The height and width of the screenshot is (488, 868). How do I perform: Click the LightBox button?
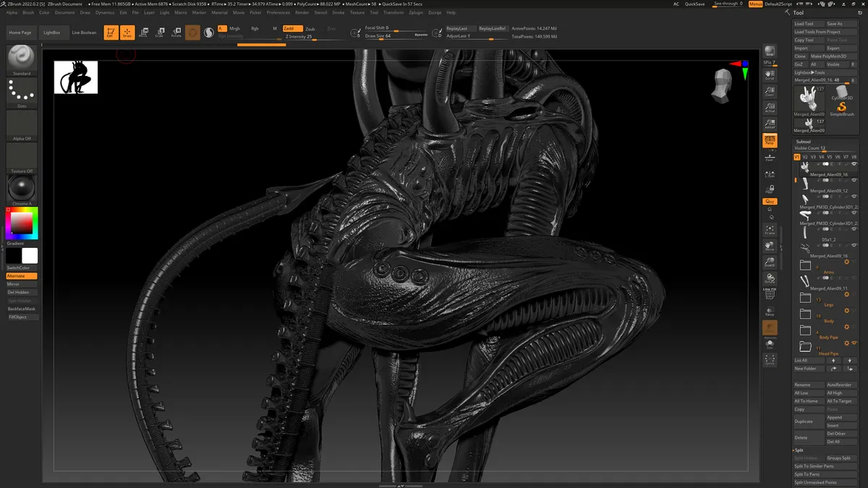click(52, 33)
